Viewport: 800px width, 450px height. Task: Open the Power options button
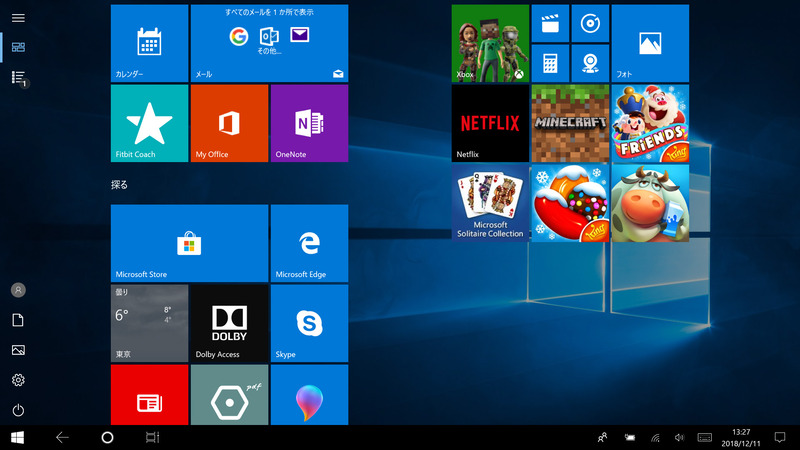[x=18, y=410]
